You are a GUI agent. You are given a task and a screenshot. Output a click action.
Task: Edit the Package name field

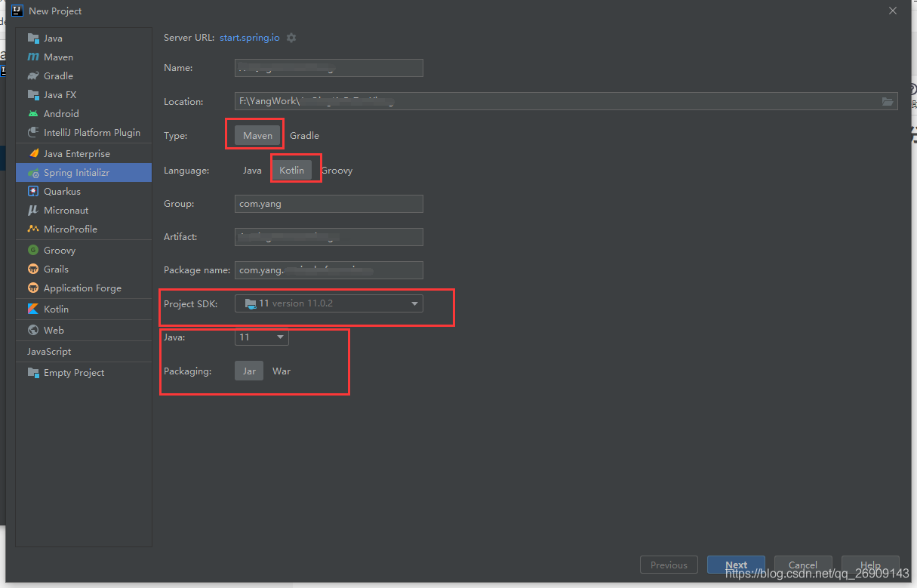tap(329, 270)
